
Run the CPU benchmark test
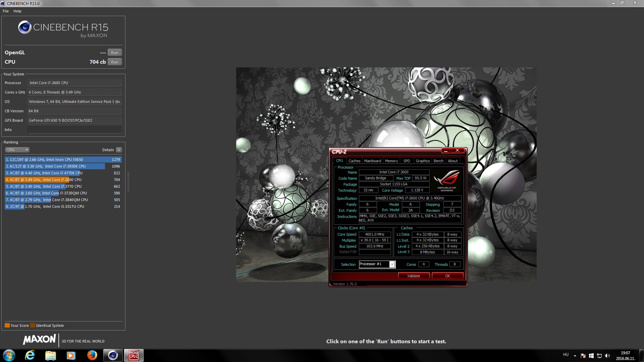(x=114, y=62)
